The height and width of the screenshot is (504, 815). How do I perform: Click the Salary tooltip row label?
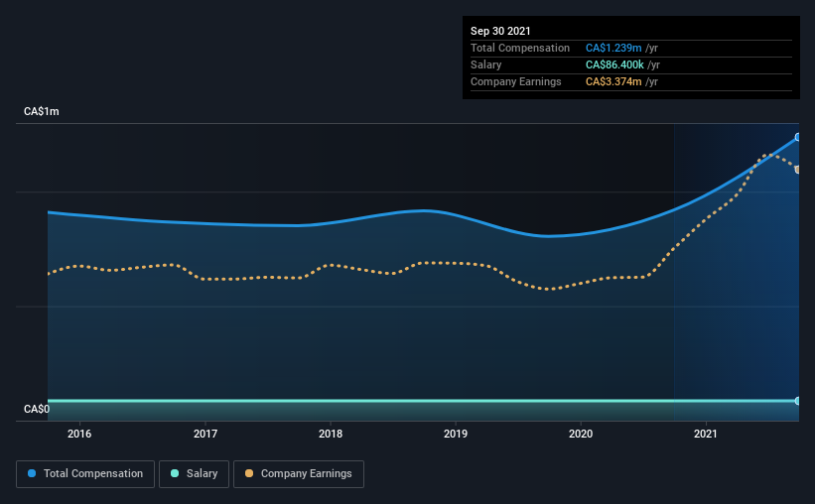coord(486,64)
